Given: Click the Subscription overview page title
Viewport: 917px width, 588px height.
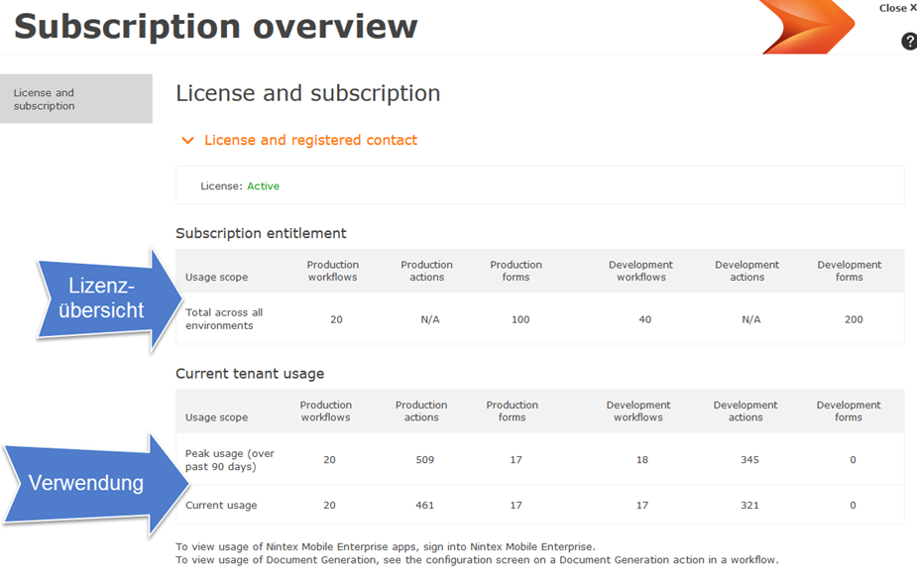Looking at the screenshot, I should coord(216,27).
